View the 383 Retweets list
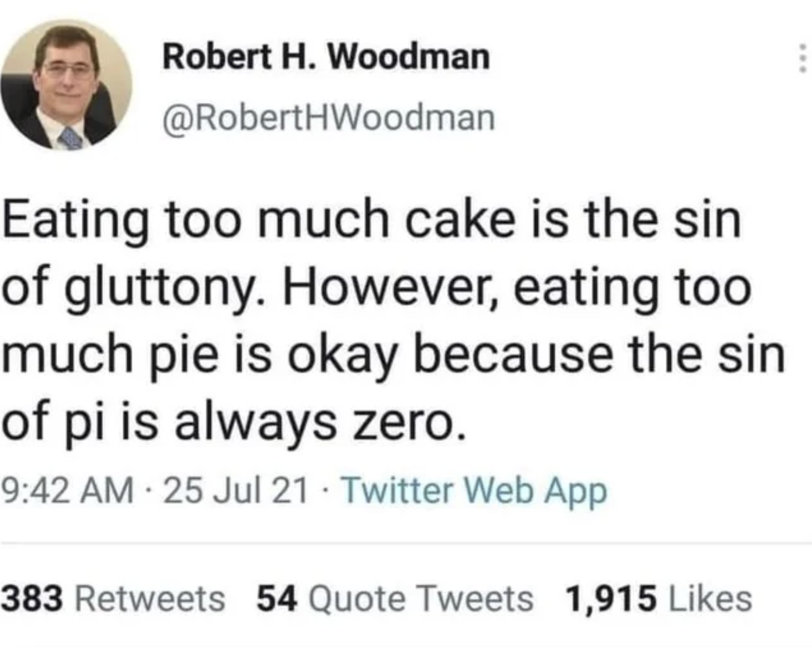This screenshot has height=647, width=812. click(x=113, y=599)
